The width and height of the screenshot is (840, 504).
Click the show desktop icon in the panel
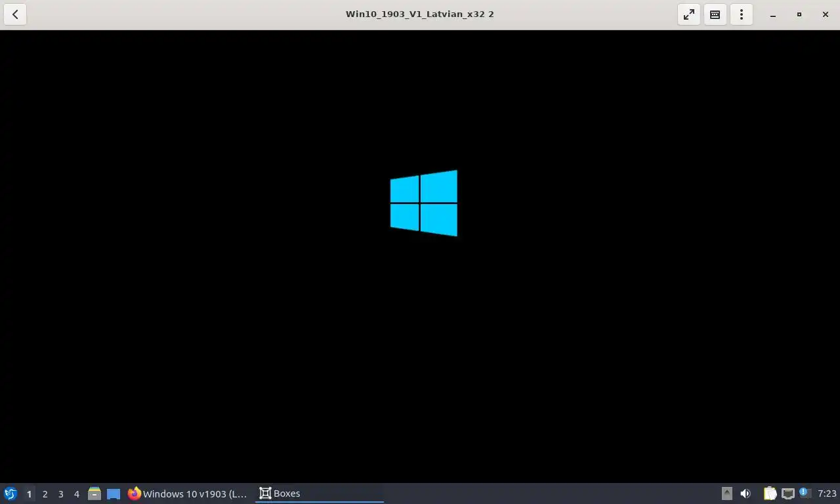tap(114, 493)
